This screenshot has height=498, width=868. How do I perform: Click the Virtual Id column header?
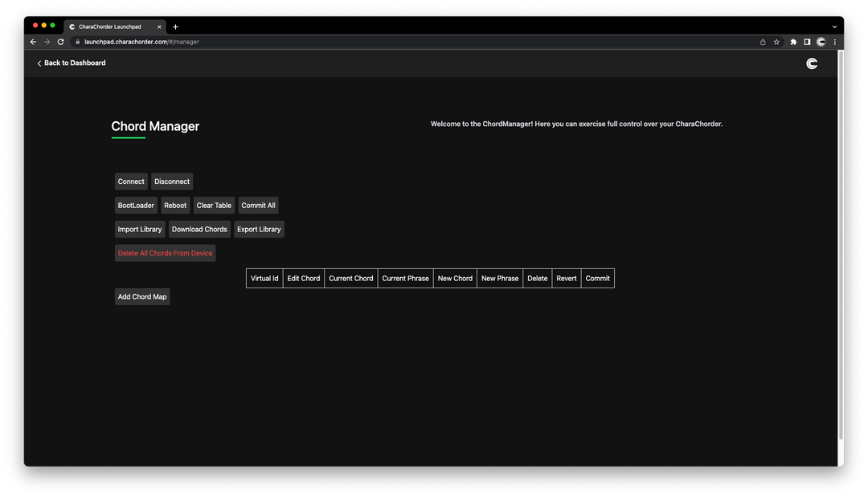click(264, 279)
